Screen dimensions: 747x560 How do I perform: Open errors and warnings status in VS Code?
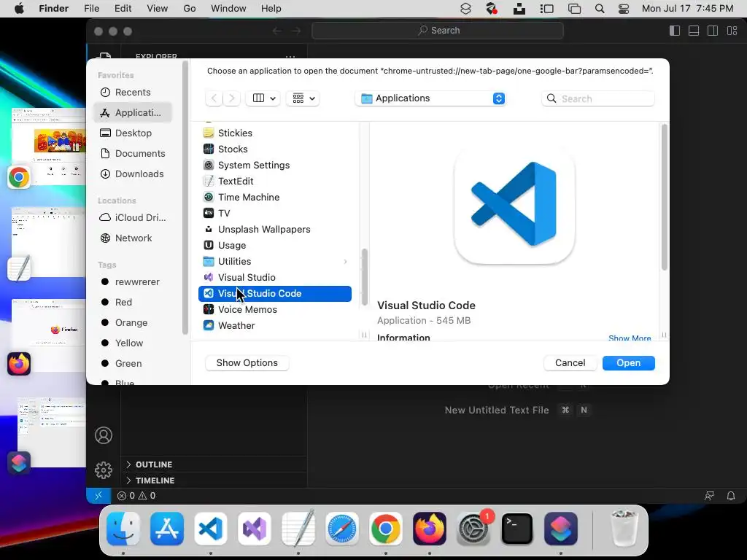(x=136, y=496)
